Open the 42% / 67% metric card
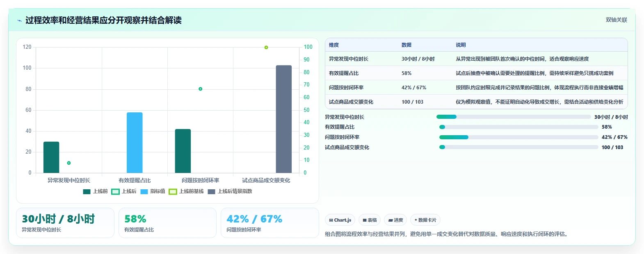Screen dimensions: 644x254 coord(270,223)
